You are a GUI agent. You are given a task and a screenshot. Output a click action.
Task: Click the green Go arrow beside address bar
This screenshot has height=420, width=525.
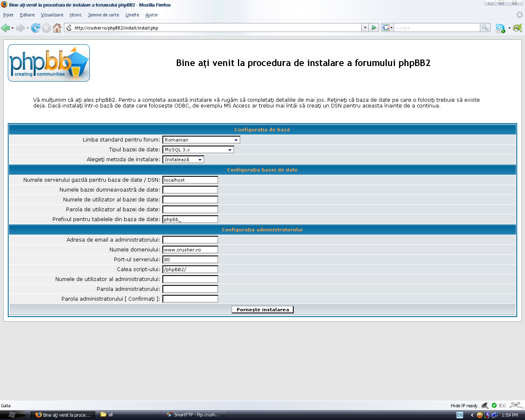tap(374, 27)
